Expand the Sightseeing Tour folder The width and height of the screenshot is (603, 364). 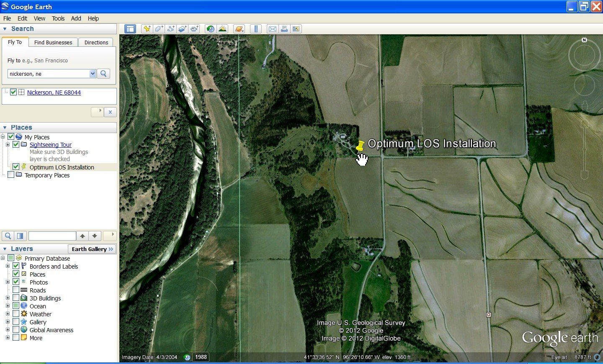point(8,145)
